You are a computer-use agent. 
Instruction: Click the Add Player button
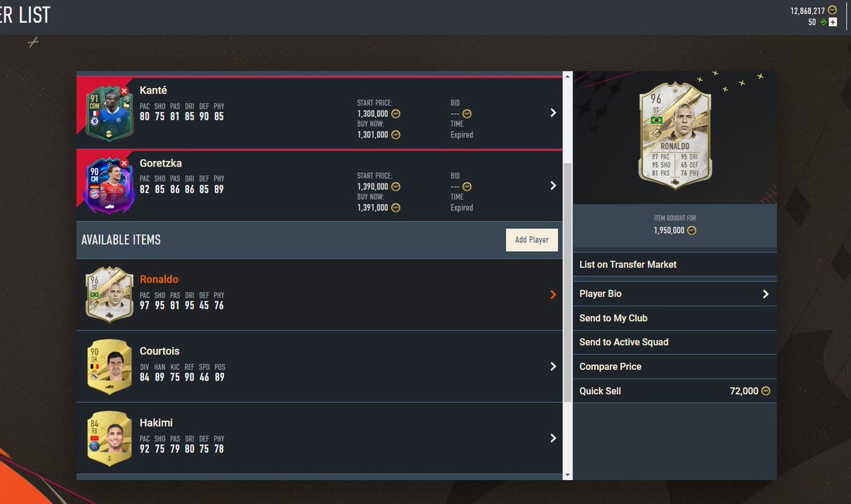pos(532,240)
